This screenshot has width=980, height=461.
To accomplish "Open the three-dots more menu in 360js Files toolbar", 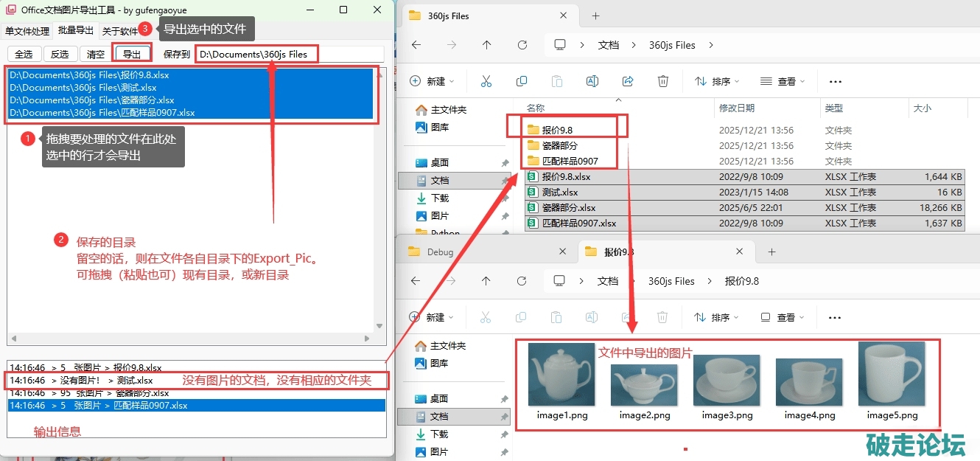I will 835,81.
